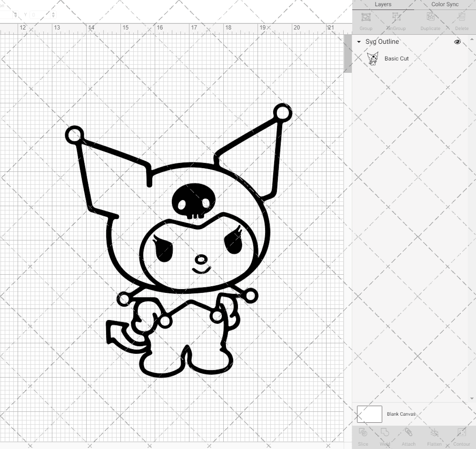The height and width of the screenshot is (449, 476).
Task: Hide the Svg Outline layer with eye icon
Action: [x=457, y=42]
